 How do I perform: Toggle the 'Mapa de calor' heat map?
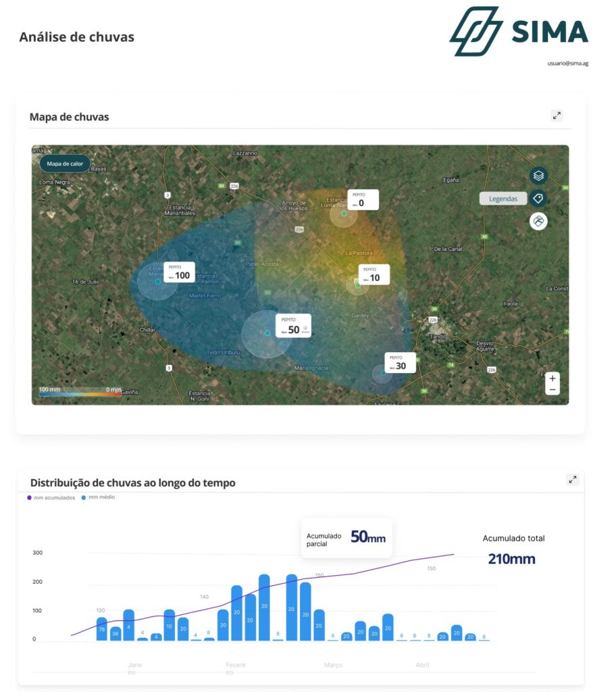pyautogui.click(x=65, y=164)
